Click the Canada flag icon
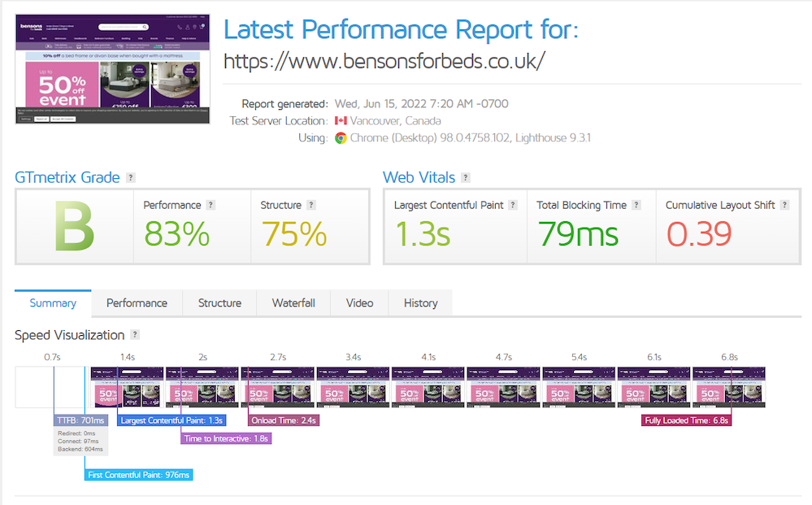This screenshot has width=812, height=505. [x=341, y=120]
